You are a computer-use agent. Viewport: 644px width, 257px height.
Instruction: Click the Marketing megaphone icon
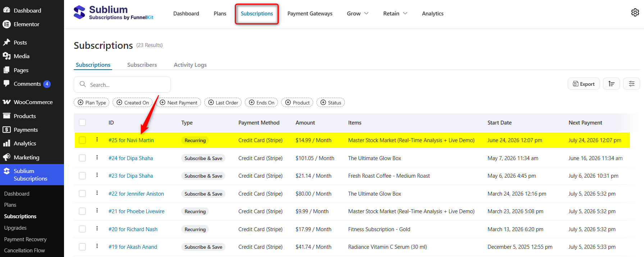(x=6, y=157)
